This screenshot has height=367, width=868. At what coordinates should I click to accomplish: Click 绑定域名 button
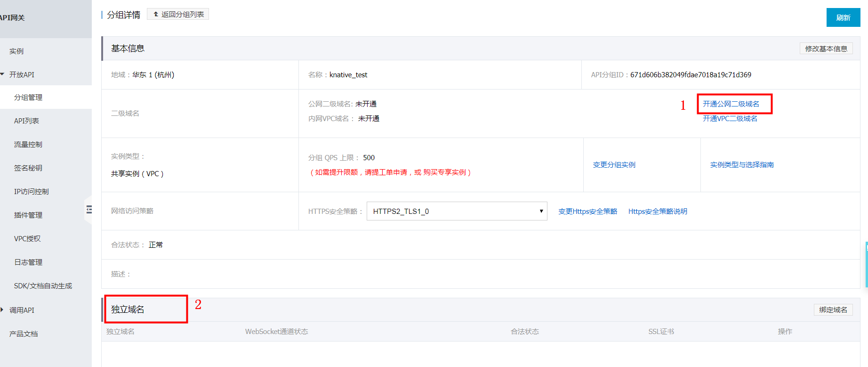tap(833, 310)
